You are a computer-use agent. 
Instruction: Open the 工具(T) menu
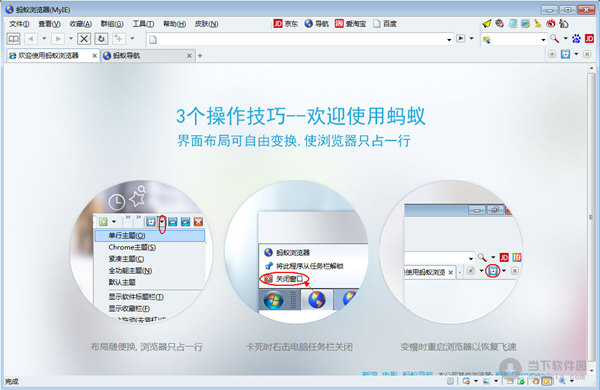[x=143, y=24]
